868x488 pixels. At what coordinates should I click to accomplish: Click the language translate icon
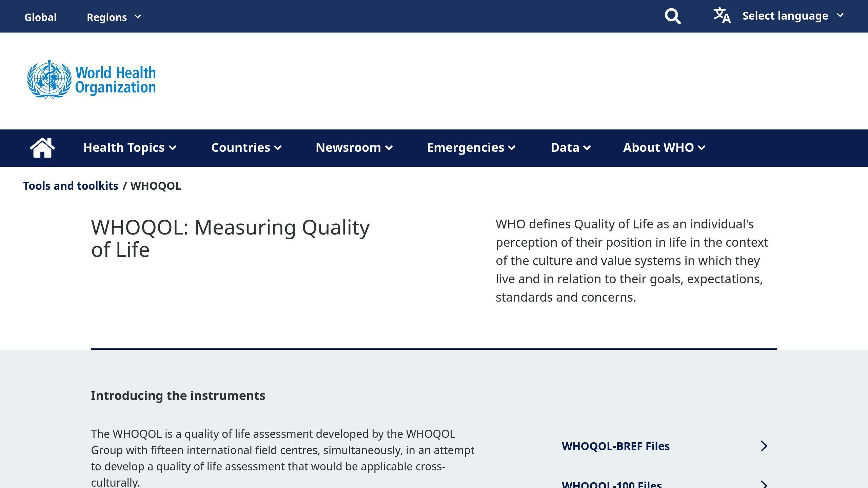pos(722,16)
